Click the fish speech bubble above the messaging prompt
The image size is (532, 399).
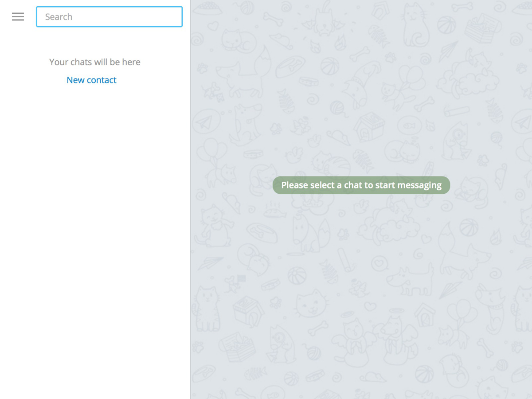coord(408,125)
